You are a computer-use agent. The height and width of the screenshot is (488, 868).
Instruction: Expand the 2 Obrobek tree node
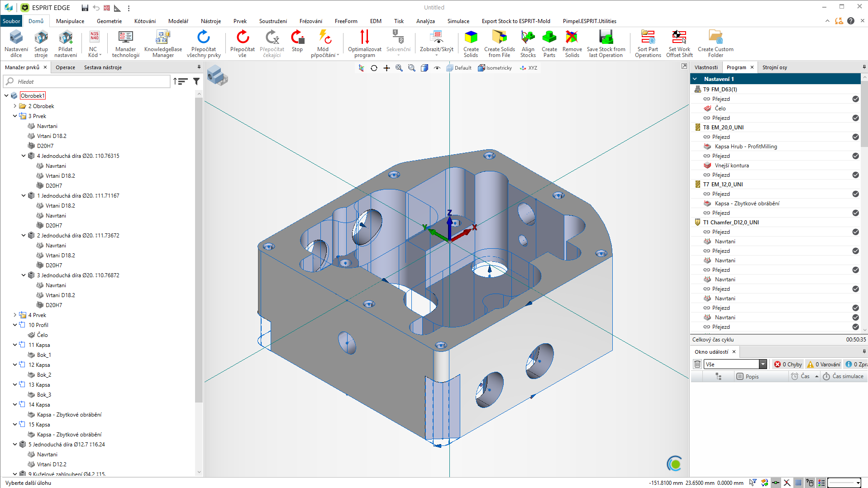pos(15,106)
